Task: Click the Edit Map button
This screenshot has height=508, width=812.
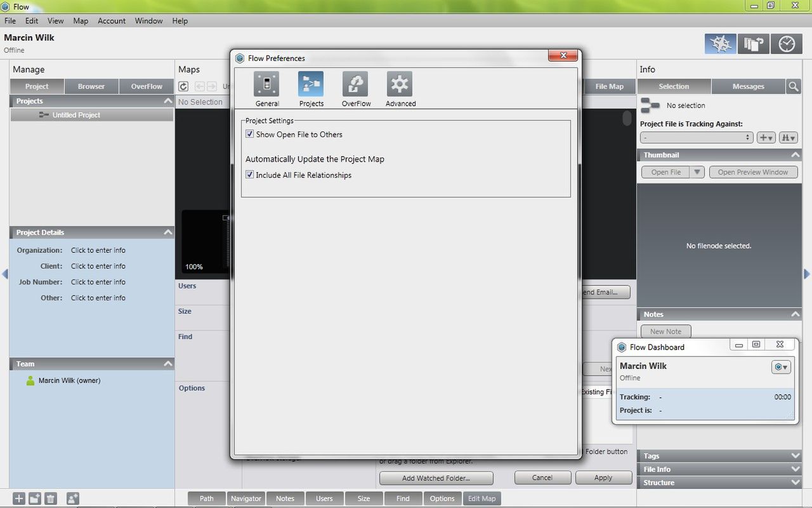Action: click(x=482, y=498)
